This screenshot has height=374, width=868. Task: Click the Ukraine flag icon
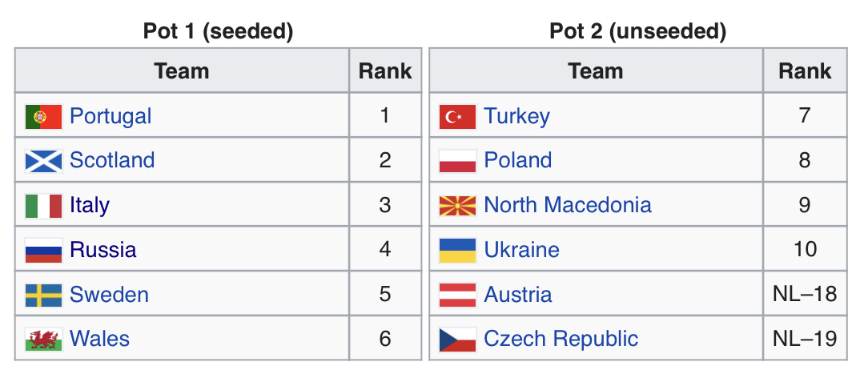(x=458, y=251)
